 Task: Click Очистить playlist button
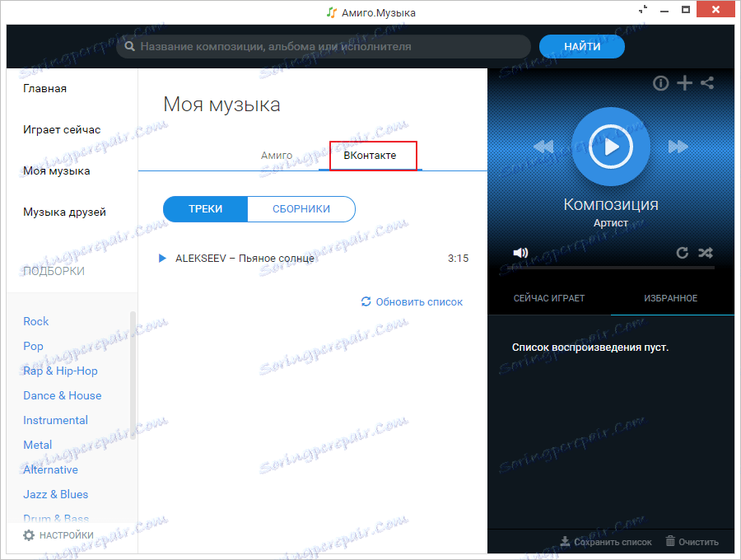692,542
